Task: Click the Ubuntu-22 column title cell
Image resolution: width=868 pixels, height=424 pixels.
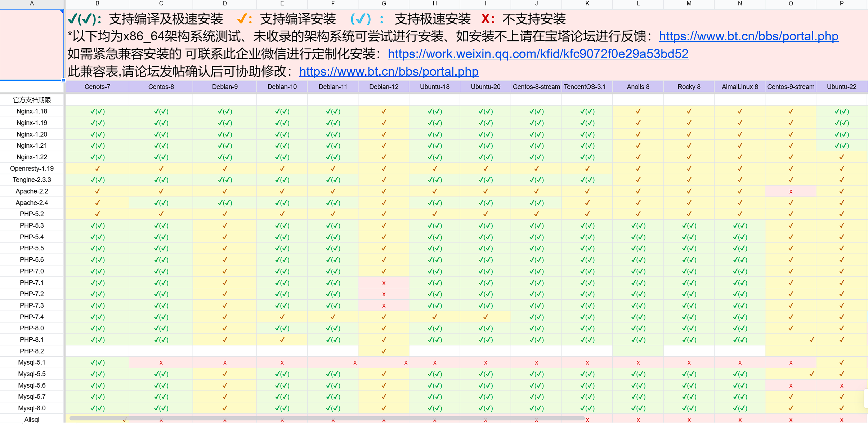Action: 841,86
